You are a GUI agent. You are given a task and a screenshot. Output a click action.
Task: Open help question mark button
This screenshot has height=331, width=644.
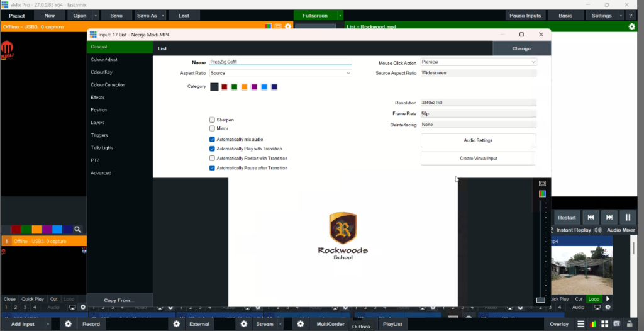[x=630, y=16]
